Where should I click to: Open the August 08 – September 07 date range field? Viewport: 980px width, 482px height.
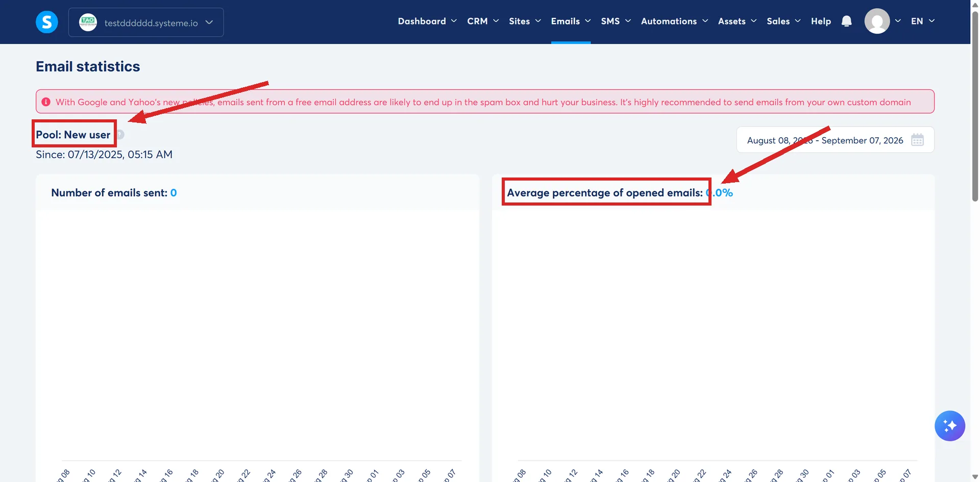(835, 140)
